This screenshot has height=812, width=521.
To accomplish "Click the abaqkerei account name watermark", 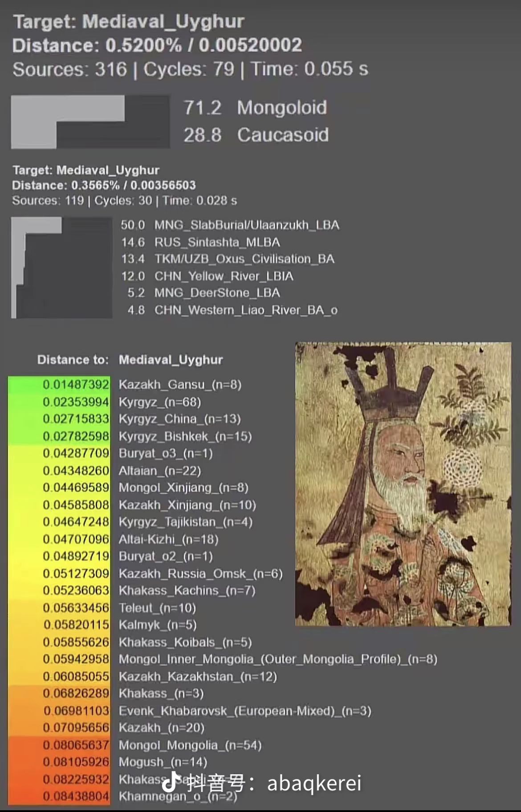I will pos(314,783).
